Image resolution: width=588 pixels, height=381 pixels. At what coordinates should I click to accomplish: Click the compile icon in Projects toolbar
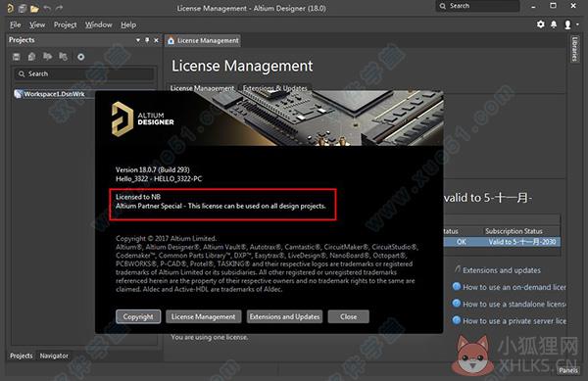click(32, 57)
